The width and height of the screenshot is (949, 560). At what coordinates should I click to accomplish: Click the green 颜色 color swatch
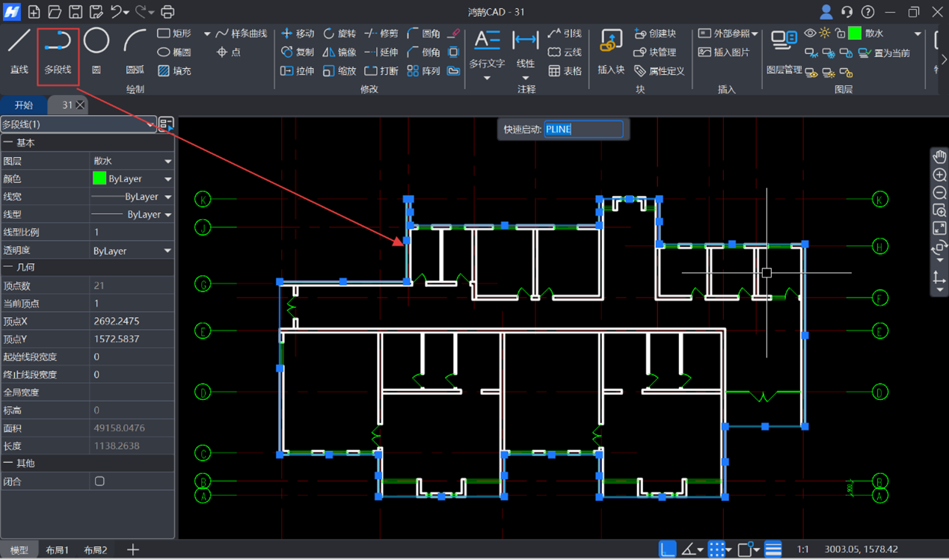99,179
